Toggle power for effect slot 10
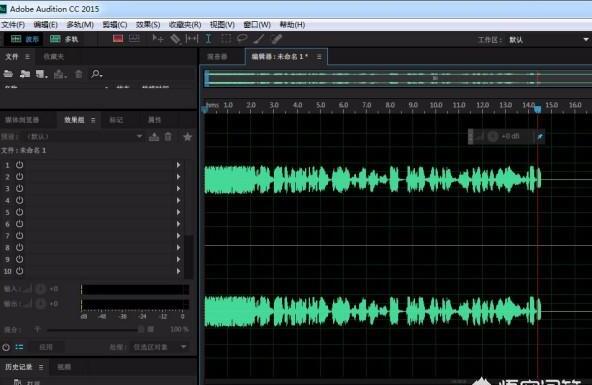Viewport: 592px width, 385px height. click(x=20, y=271)
